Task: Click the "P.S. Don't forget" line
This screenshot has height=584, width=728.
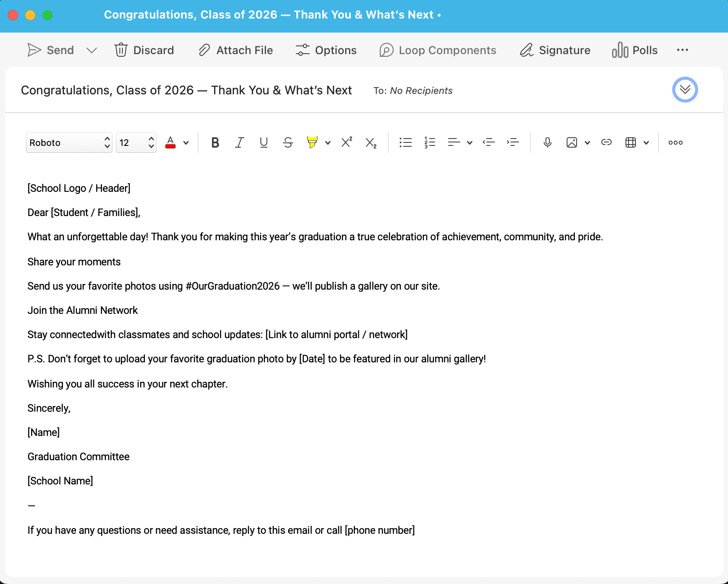Action: point(257,359)
